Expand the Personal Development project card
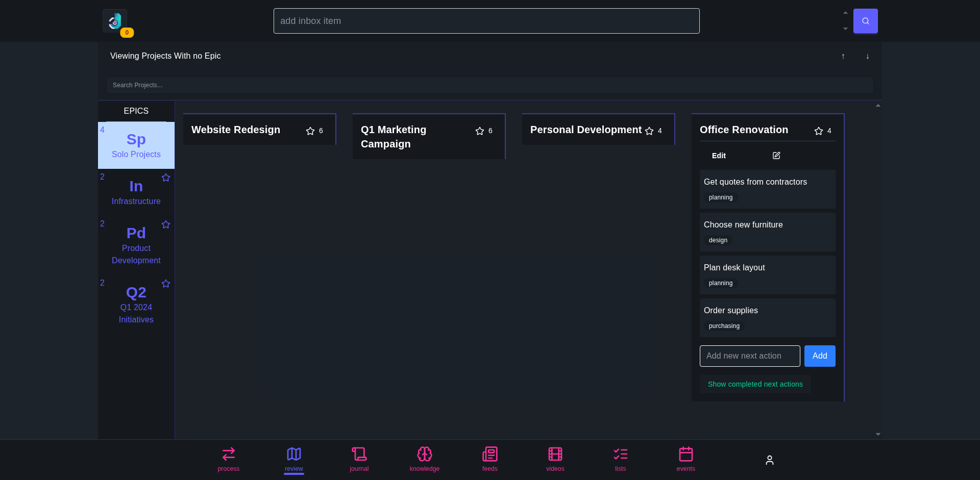This screenshot has width=980, height=480. pos(585,130)
